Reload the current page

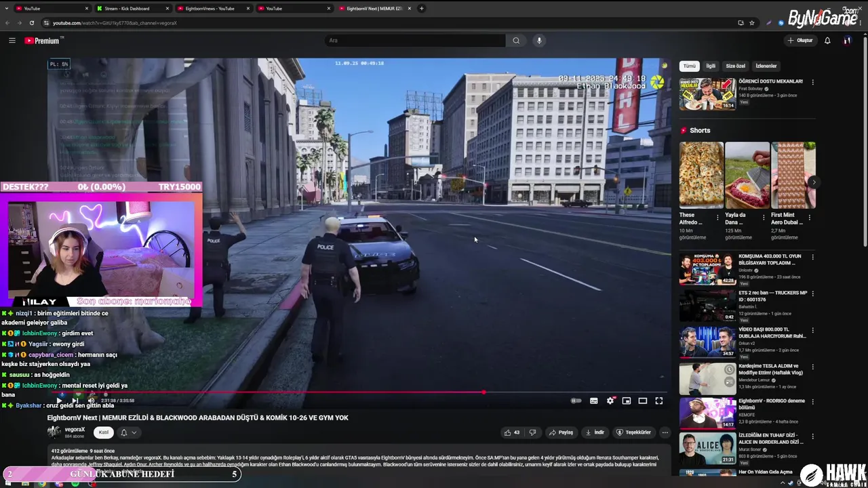click(32, 23)
